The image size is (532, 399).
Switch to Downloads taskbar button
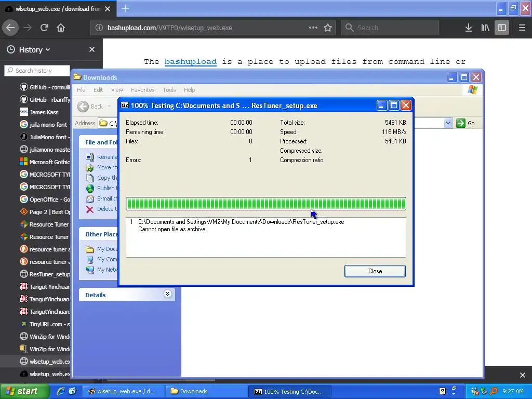(x=206, y=392)
